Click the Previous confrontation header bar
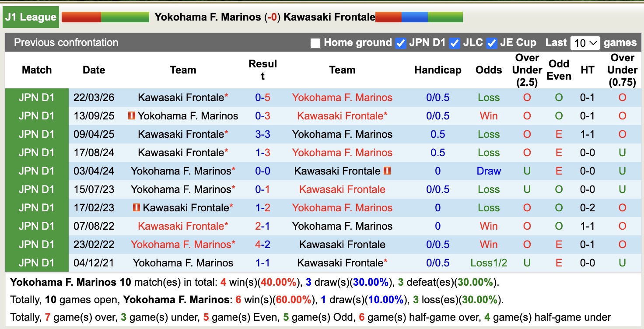 tap(66, 42)
